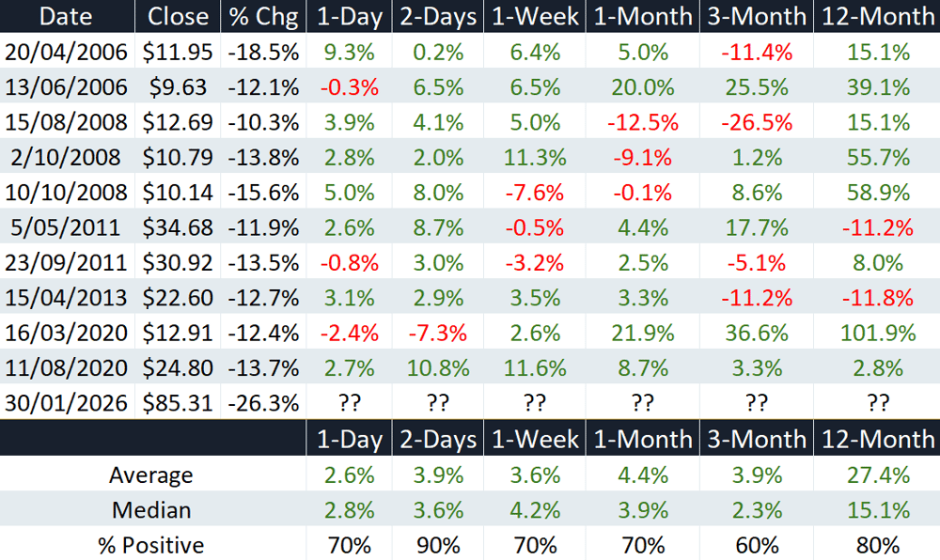Select the 101.9% 12-month return cell
This screenshot has height=560, width=940.
877,333
